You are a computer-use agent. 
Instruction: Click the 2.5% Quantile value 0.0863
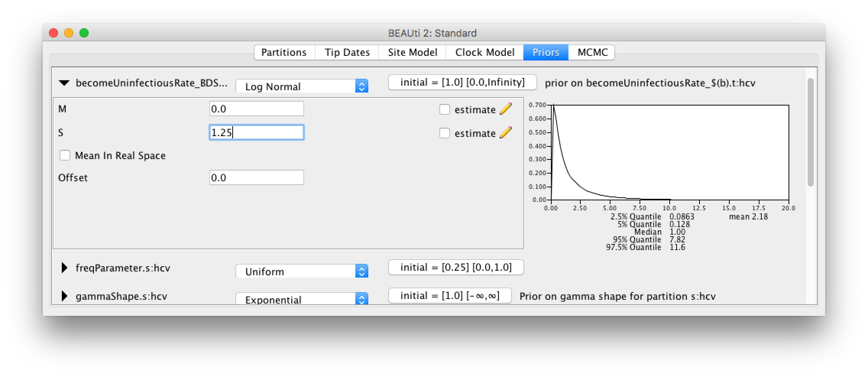click(682, 217)
